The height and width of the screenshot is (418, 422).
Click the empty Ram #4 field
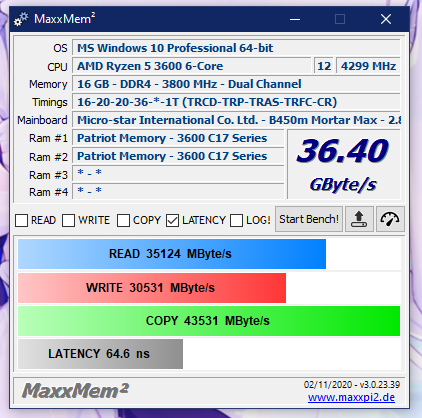point(178,191)
